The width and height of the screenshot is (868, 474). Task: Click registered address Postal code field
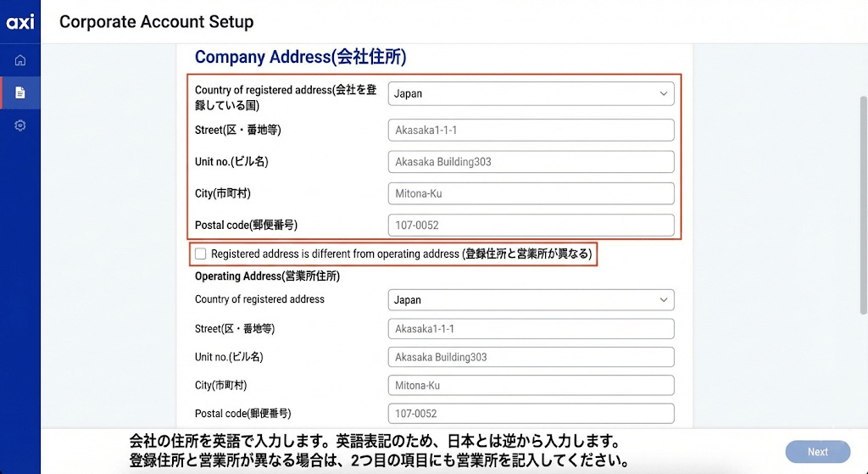coord(531,226)
